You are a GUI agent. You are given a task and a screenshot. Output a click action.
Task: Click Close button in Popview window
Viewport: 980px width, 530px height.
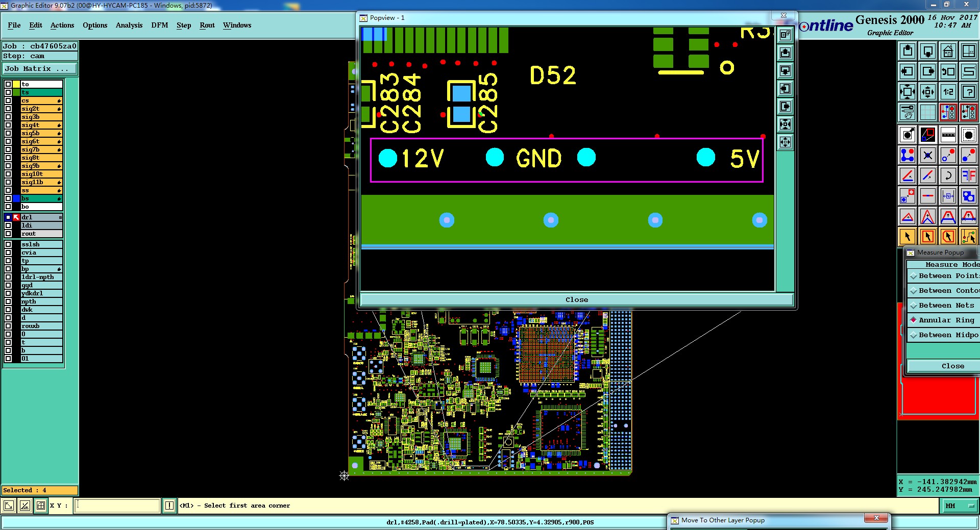point(577,300)
